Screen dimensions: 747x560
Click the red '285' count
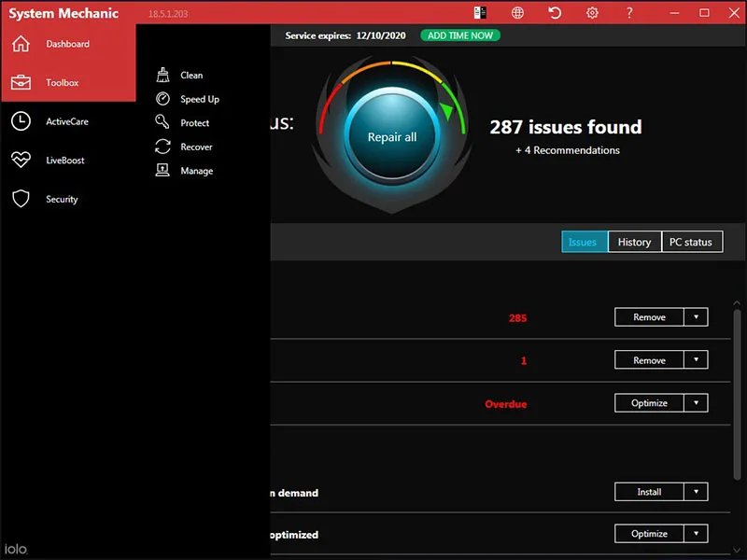point(518,318)
